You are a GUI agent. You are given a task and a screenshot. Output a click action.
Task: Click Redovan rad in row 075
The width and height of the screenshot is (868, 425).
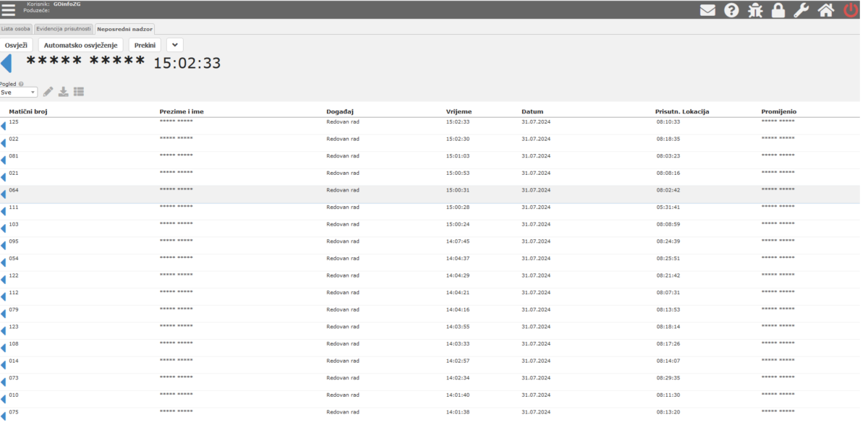(x=343, y=412)
